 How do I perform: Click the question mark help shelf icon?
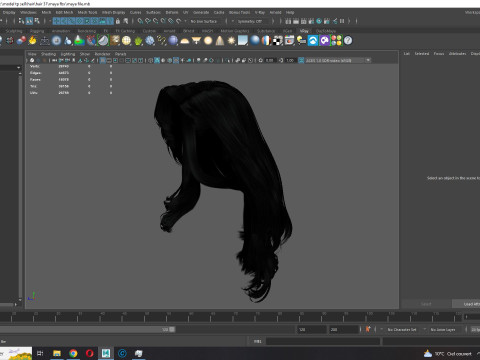tap(348, 41)
